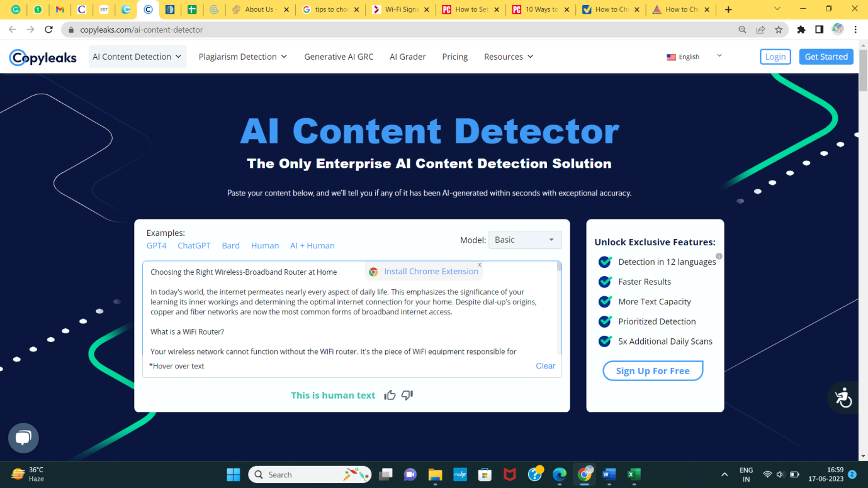
Task: Open Microsoft Word from the taskbar
Action: [609, 474]
